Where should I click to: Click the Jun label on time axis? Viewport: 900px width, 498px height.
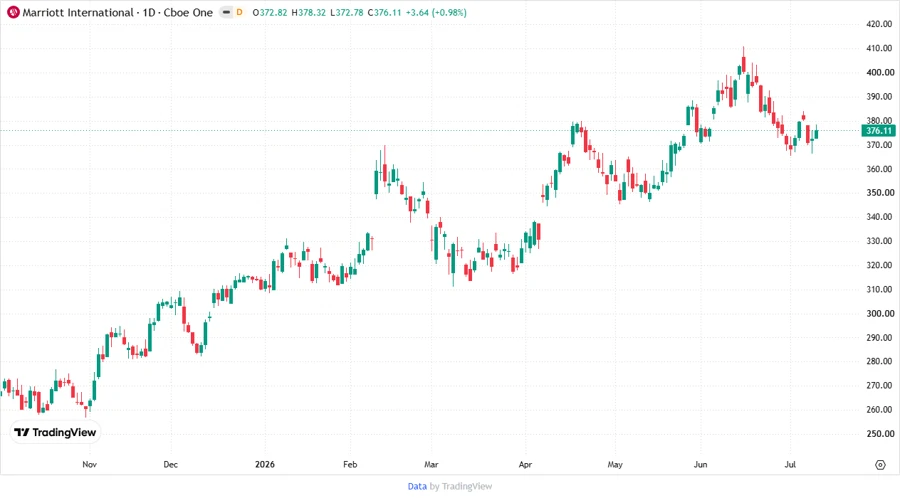click(x=700, y=464)
